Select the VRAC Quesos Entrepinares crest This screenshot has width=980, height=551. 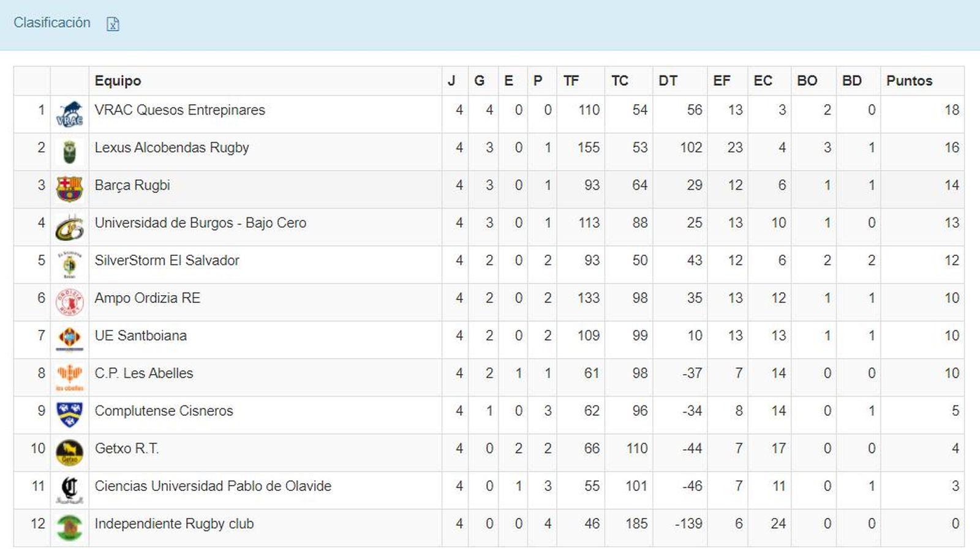click(70, 113)
